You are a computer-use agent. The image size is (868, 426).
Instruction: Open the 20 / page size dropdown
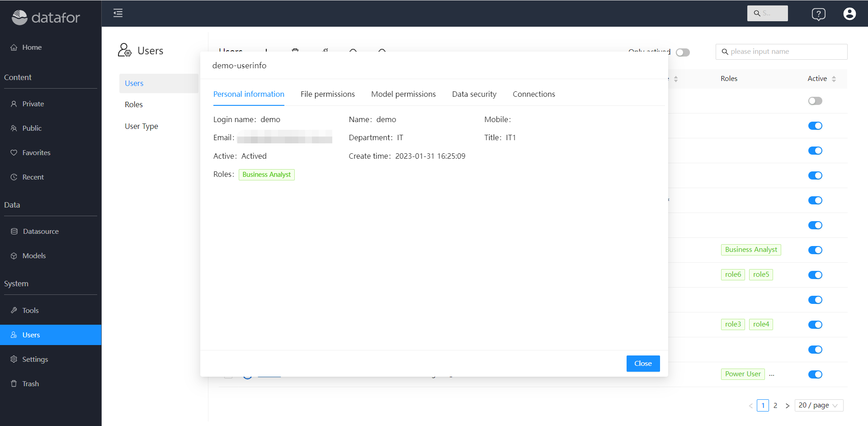coord(819,405)
